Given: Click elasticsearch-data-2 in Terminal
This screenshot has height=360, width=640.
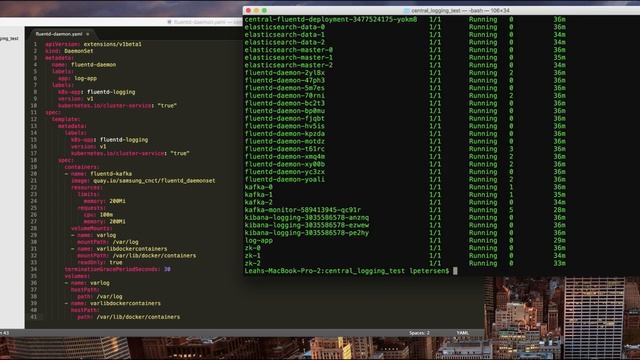Looking at the screenshot, I should pos(284,42).
